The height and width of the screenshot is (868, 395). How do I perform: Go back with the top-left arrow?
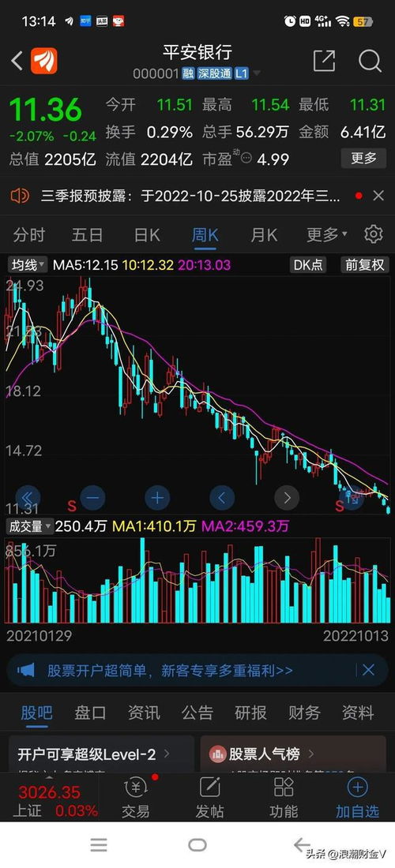tap(17, 61)
